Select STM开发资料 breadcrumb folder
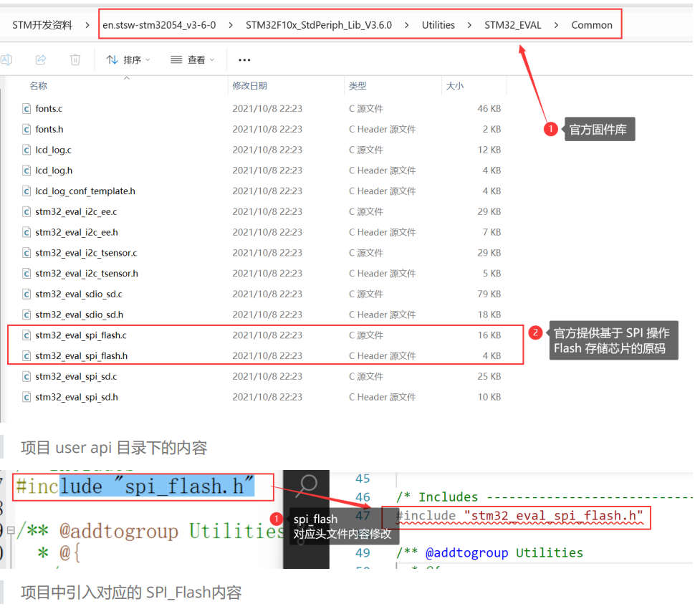The height and width of the screenshot is (609, 700). [42, 25]
